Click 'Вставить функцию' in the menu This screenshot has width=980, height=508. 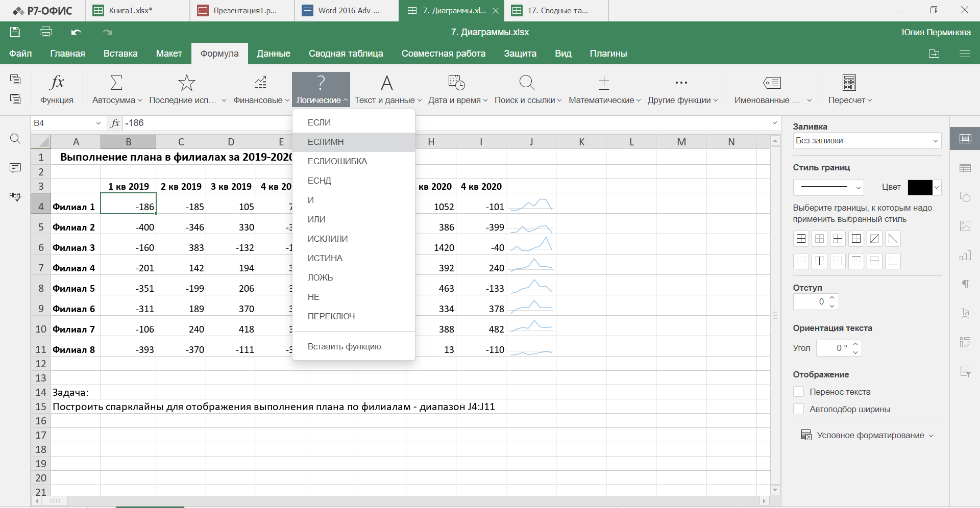click(x=354, y=346)
